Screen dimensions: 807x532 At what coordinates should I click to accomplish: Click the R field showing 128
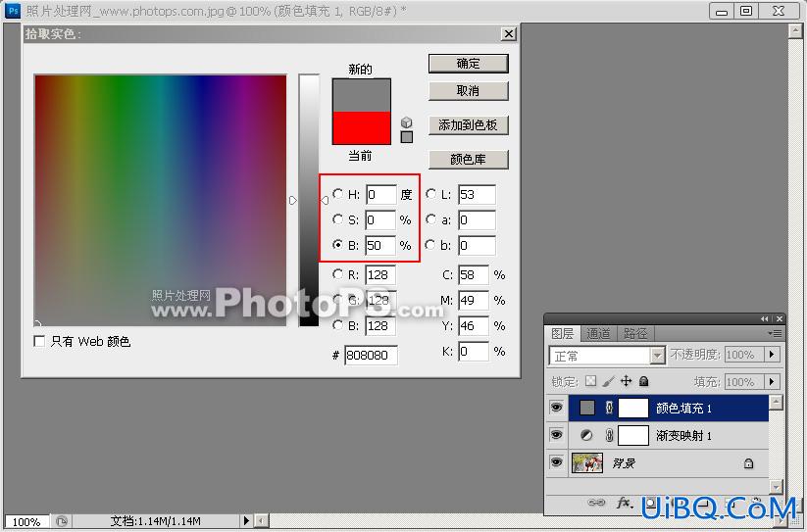[x=380, y=275]
